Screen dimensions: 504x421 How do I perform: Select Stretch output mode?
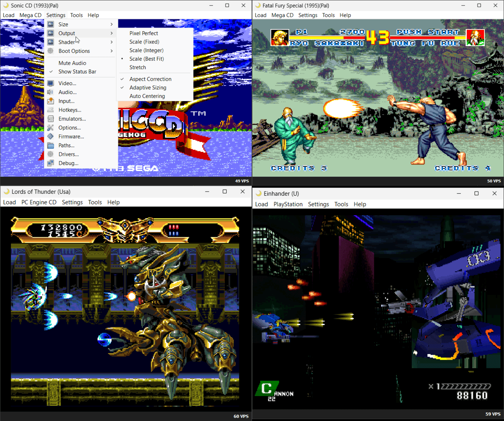coord(138,68)
